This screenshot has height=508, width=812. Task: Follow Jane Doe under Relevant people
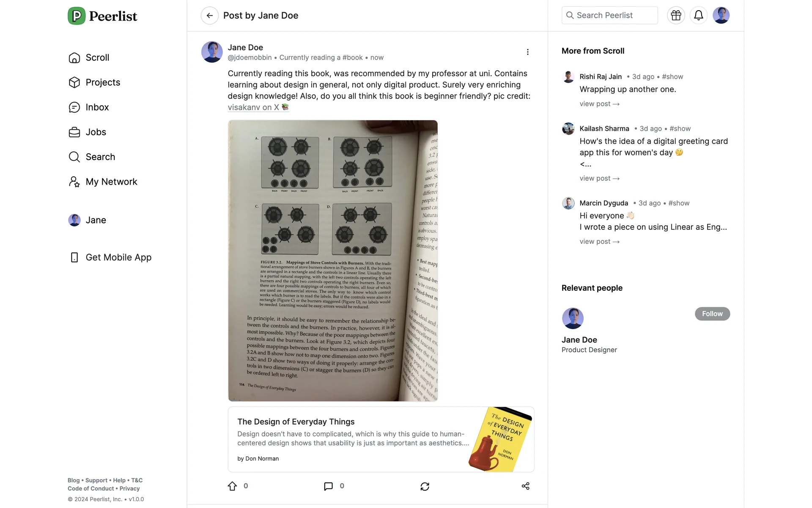pos(712,314)
